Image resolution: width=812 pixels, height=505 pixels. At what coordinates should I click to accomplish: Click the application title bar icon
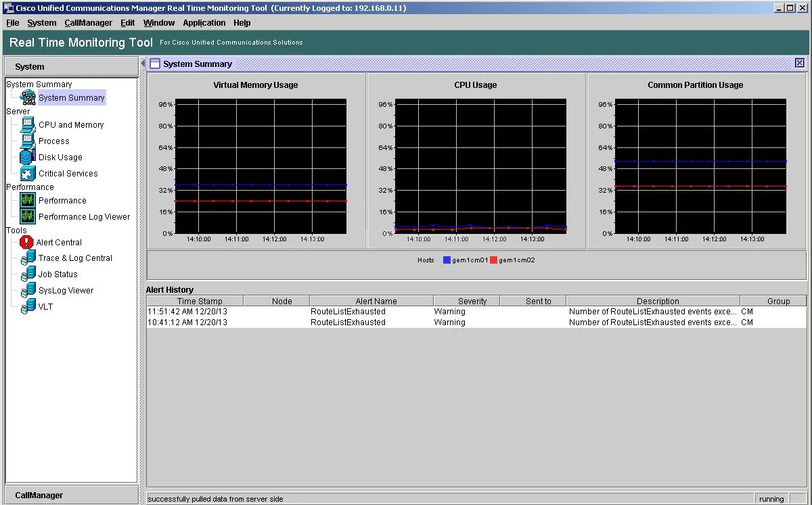[x=8, y=7]
